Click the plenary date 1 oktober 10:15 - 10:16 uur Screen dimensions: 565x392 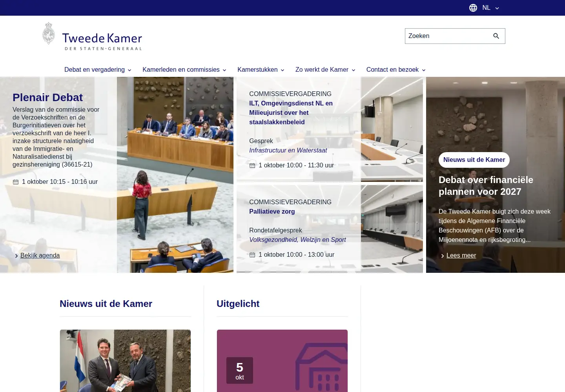coord(60,182)
